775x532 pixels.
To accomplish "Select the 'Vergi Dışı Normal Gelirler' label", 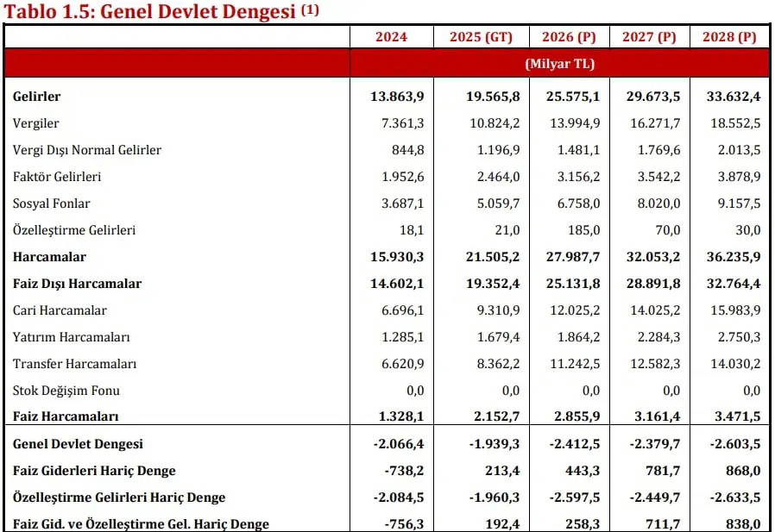I will (x=87, y=150).
